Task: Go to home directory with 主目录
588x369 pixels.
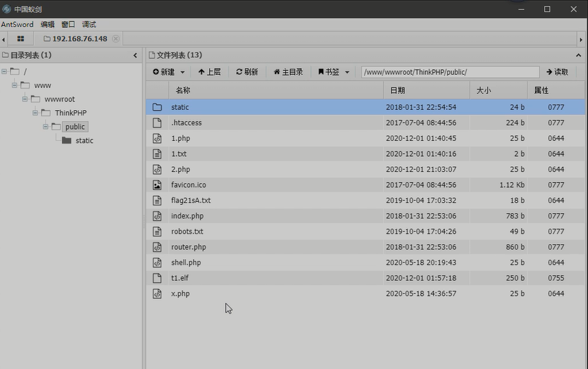Action: (x=288, y=71)
